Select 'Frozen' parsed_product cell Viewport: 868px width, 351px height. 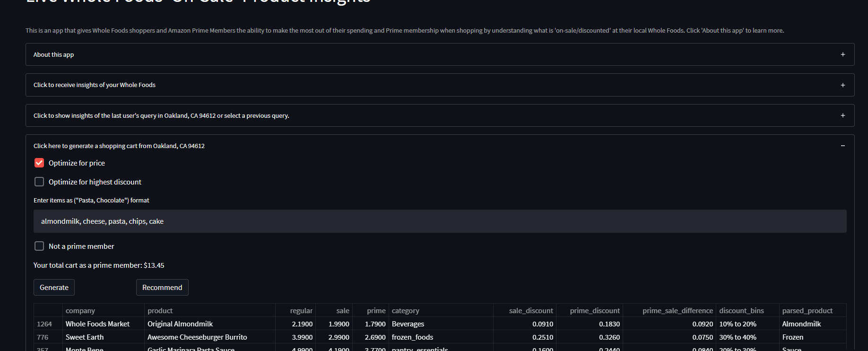point(813,337)
